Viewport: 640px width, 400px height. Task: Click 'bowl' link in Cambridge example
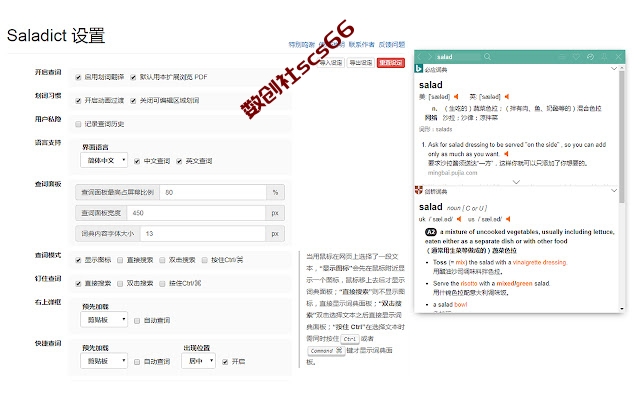(x=460, y=304)
